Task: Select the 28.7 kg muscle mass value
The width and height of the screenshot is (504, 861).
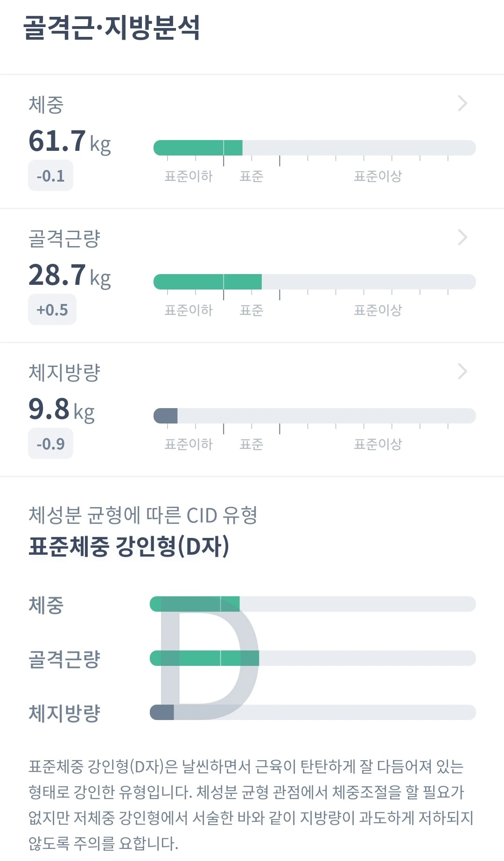Action: tap(69, 275)
